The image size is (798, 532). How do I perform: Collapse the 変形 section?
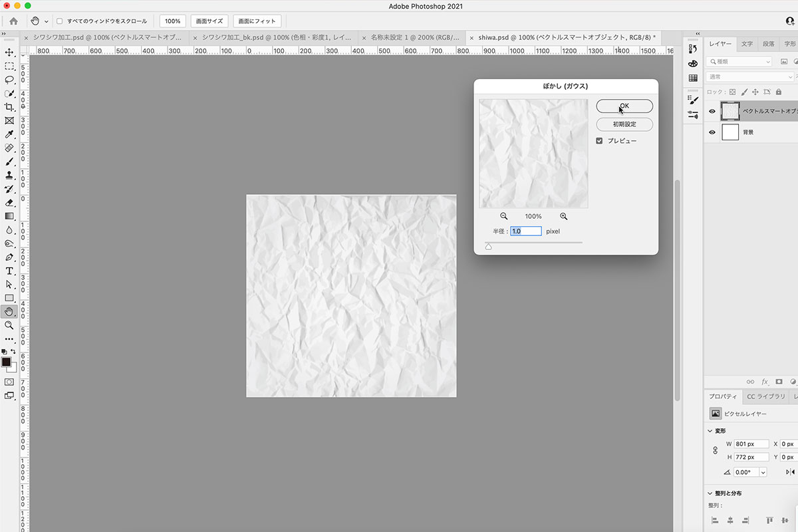point(710,431)
